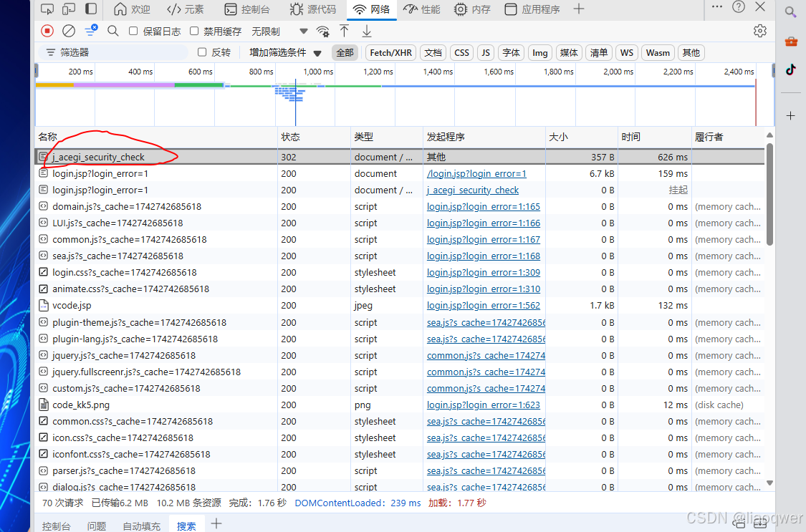Open network conditions wifi gear icon
This screenshot has height=532, width=806.
click(323, 32)
